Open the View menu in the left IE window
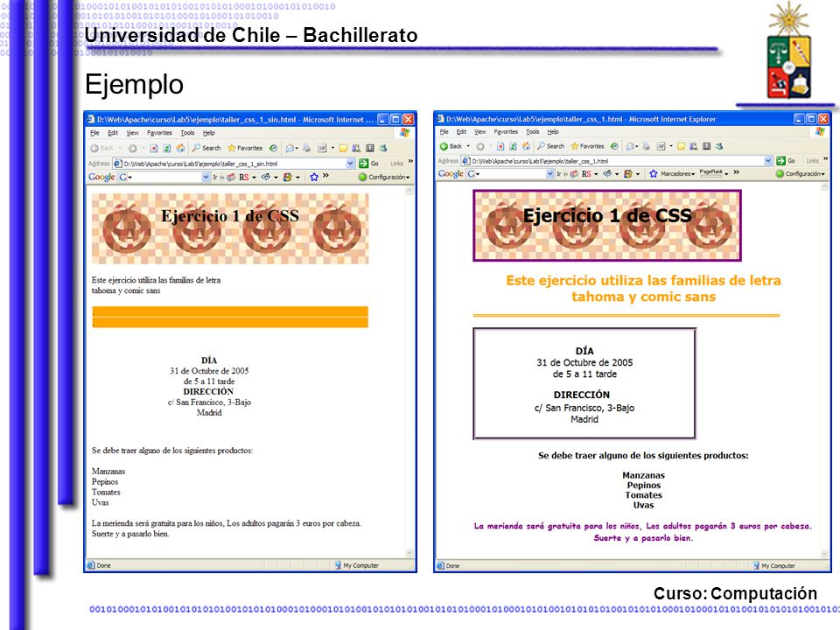Image resolution: width=840 pixels, height=630 pixels. (132, 133)
